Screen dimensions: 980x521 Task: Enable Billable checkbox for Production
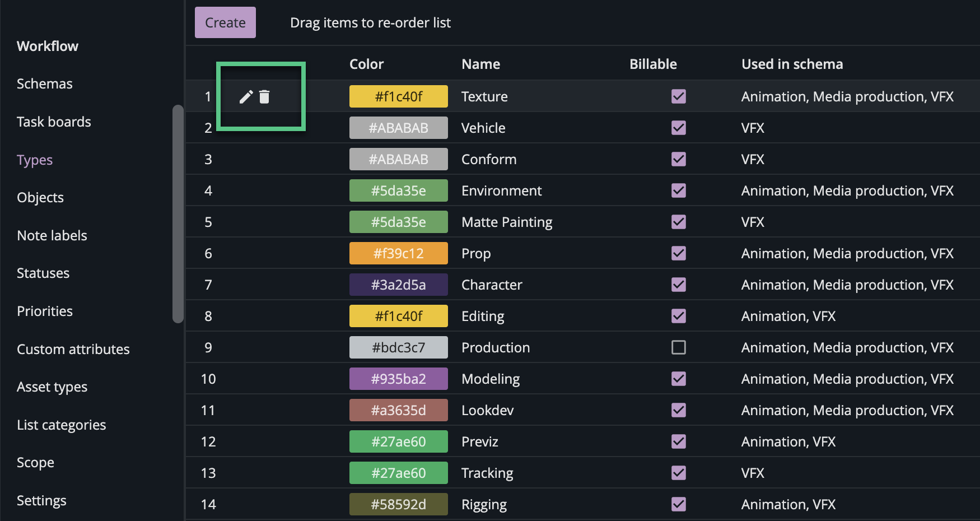tap(678, 347)
